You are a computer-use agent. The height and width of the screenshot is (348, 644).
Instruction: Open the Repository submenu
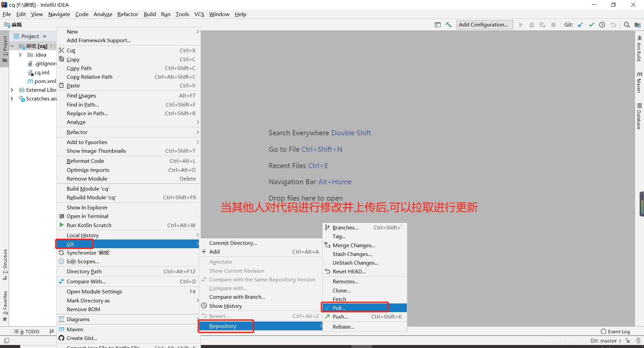261,326
